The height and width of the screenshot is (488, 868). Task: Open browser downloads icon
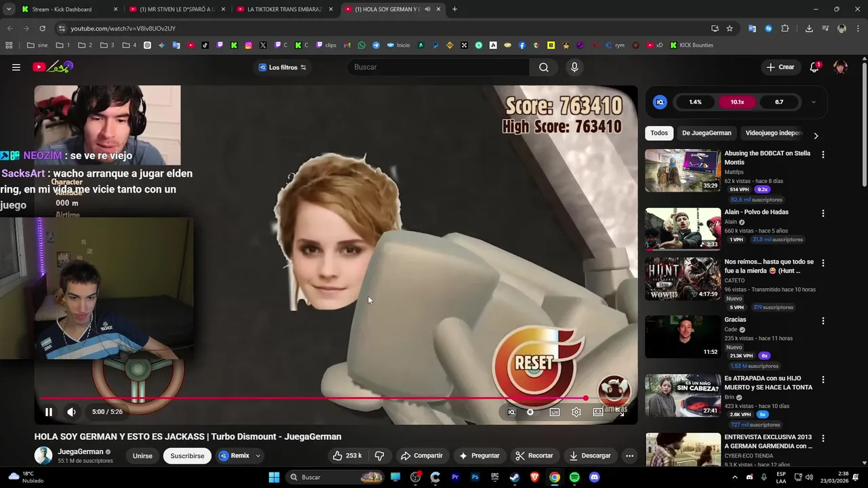pyautogui.click(x=809, y=28)
